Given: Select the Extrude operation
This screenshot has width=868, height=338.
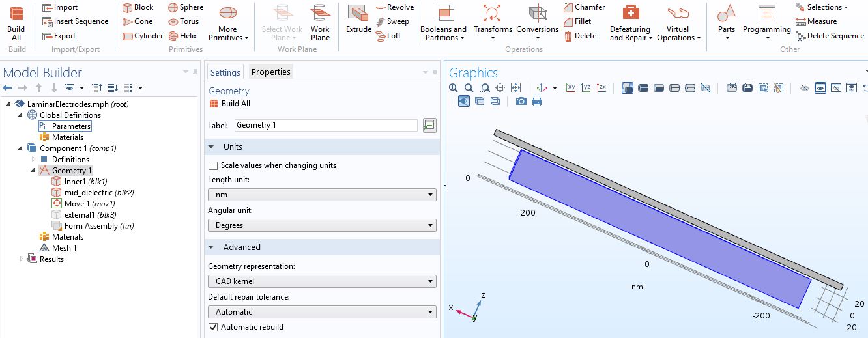Looking at the screenshot, I should pos(358,20).
